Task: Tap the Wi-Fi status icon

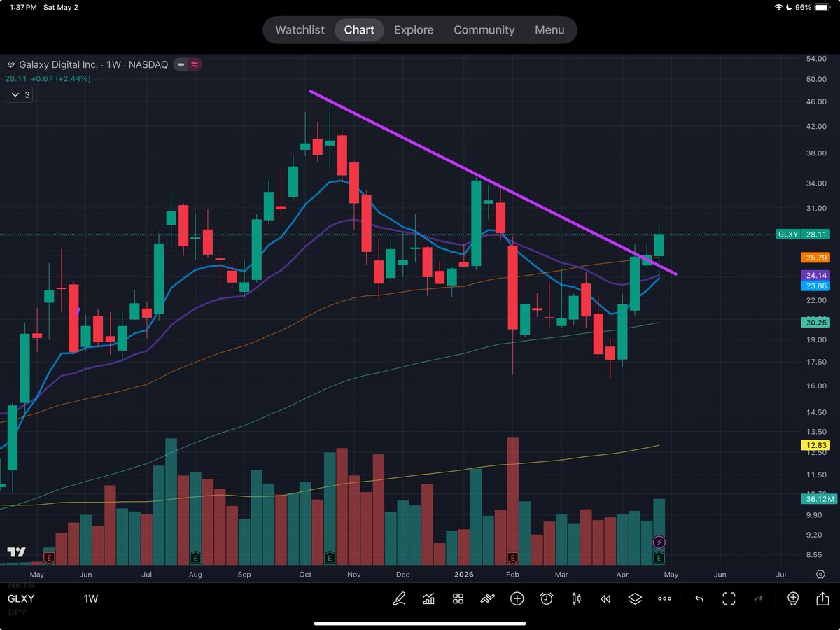Action: [x=778, y=6]
